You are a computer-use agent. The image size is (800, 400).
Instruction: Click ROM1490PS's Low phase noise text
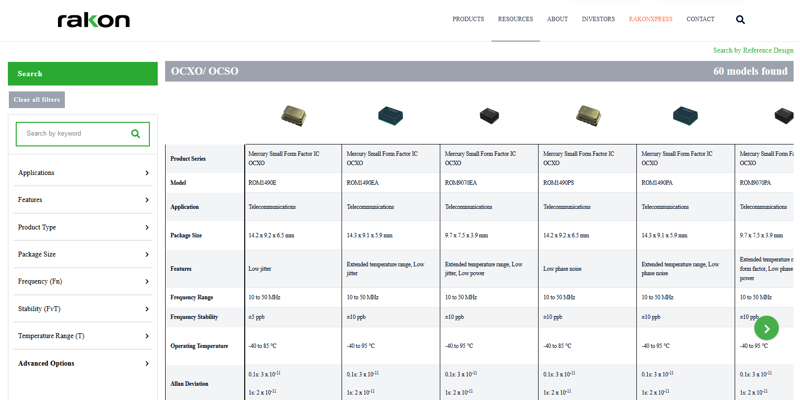pyautogui.click(x=561, y=269)
